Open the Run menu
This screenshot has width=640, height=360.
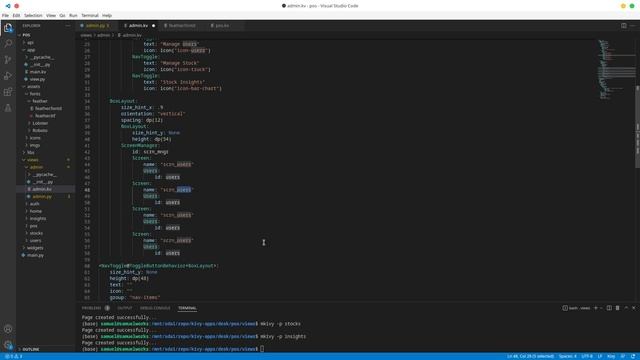click(73, 16)
